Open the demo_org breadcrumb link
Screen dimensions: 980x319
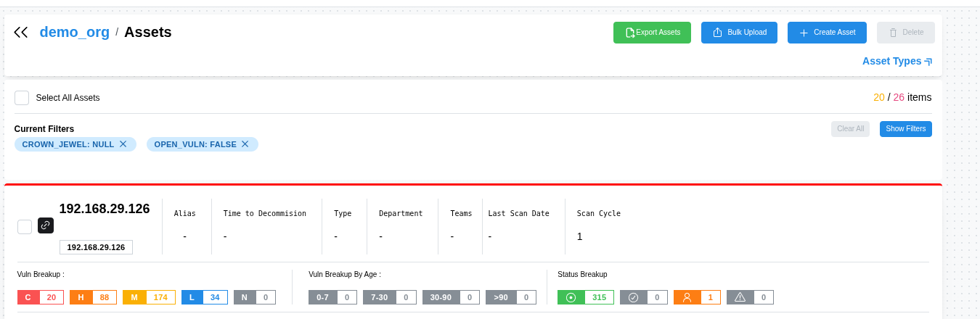pyautogui.click(x=74, y=32)
